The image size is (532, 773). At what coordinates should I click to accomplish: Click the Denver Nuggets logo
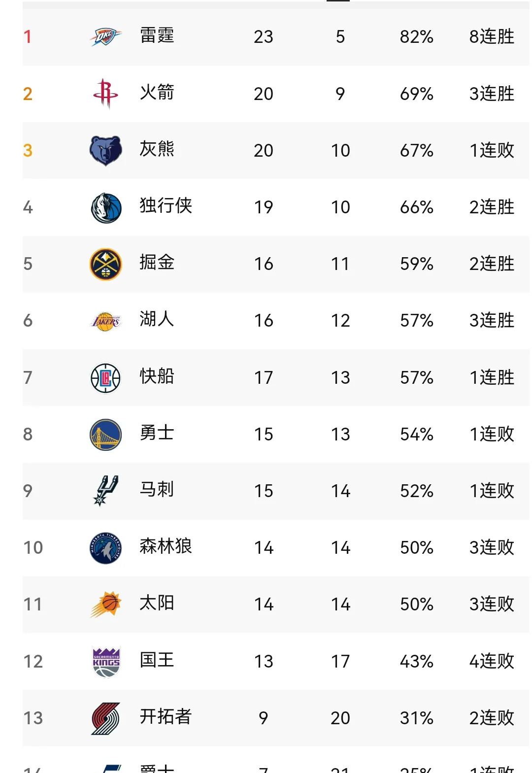pos(105,264)
